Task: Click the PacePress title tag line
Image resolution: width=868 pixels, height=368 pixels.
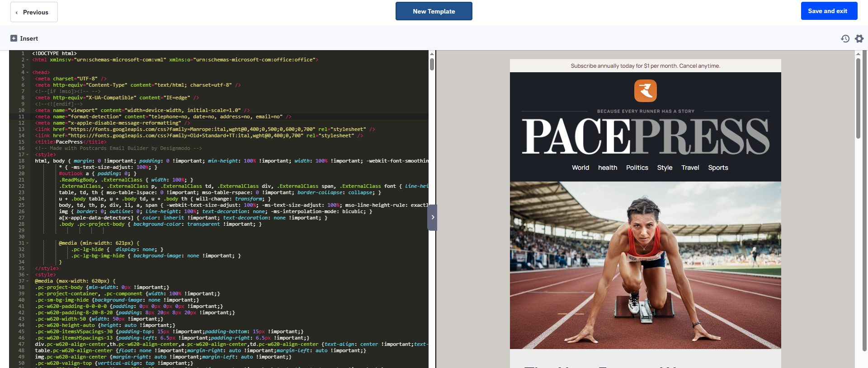Action: [71, 142]
